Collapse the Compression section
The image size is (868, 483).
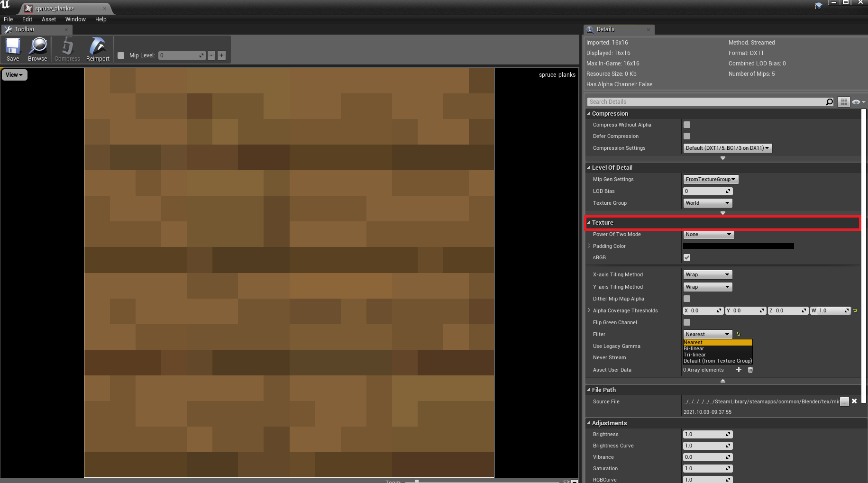click(589, 113)
